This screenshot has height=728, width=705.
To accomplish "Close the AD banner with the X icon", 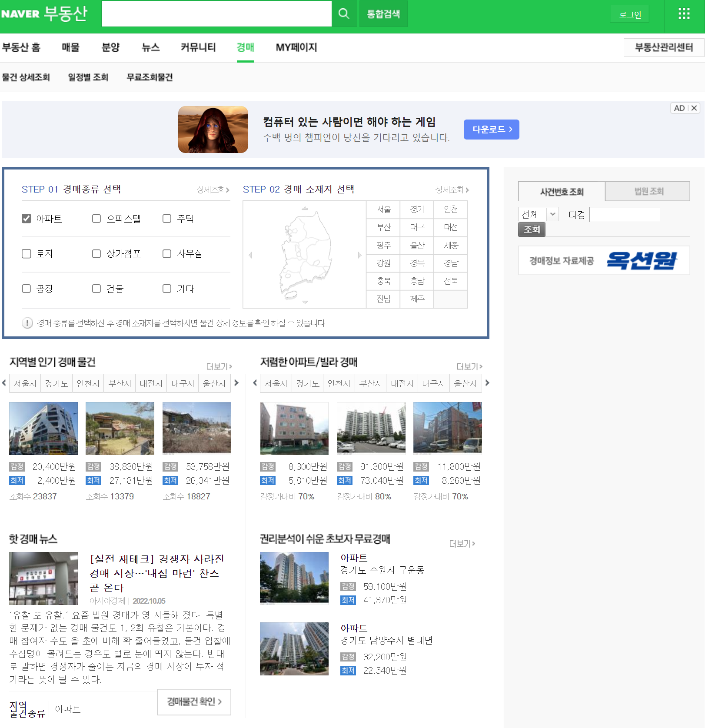I will [x=693, y=108].
